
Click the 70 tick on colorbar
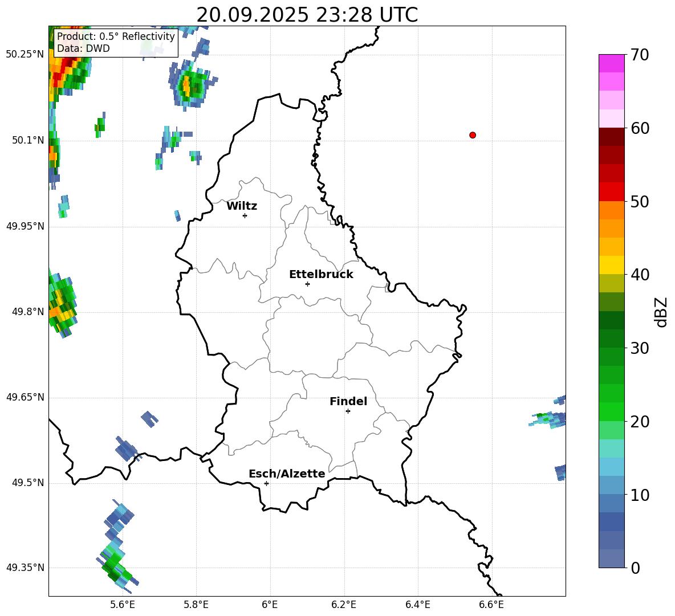[x=639, y=55]
